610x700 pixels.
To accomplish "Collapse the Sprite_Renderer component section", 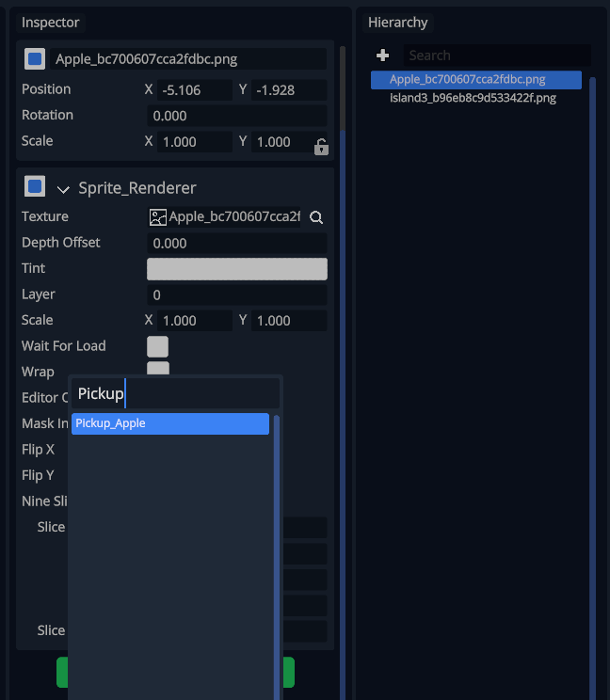I will pyautogui.click(x=63, y=189).
